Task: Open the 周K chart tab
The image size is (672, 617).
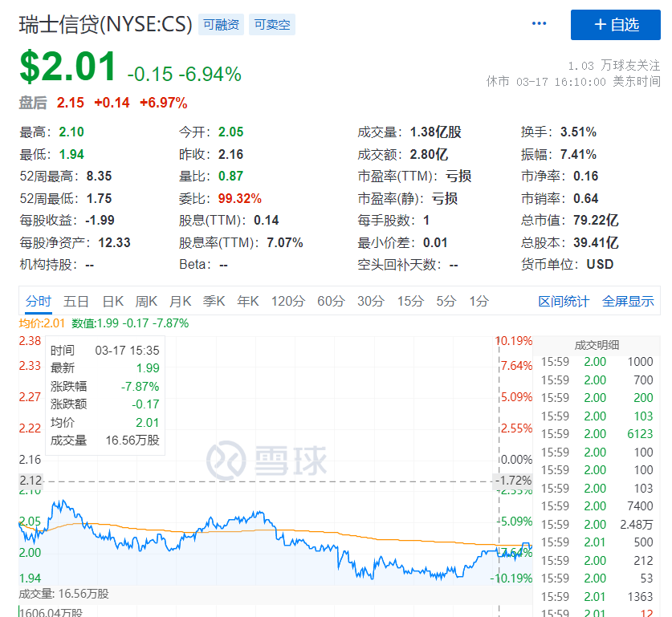Action: tap(146, 302)
